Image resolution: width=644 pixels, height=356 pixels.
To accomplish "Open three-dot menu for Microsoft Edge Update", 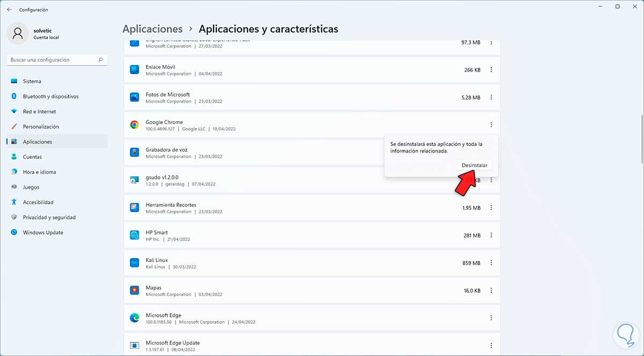I will tap(491, 345).
